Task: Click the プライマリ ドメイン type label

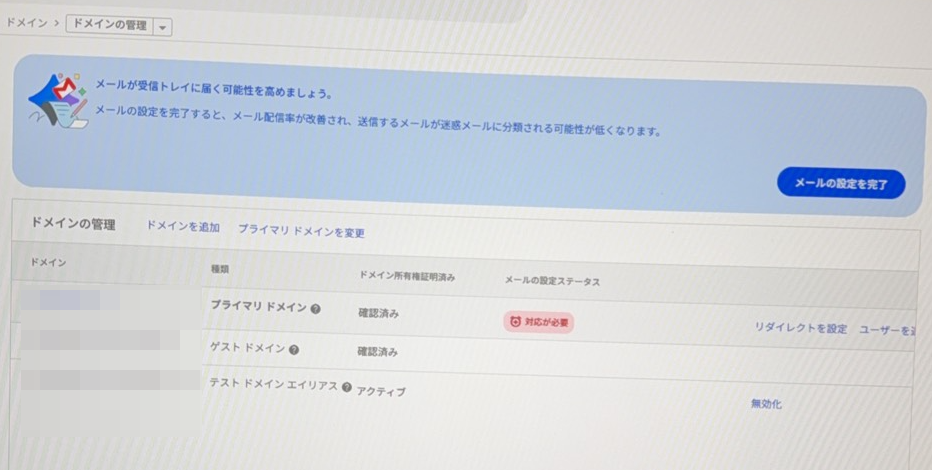Action: tap(259, 307)
